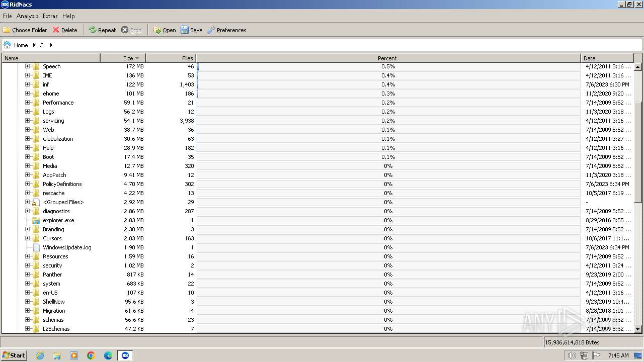Open Preferences from the toolbar
The width and height of the screenshot is (644, 362).
(226, 30)
